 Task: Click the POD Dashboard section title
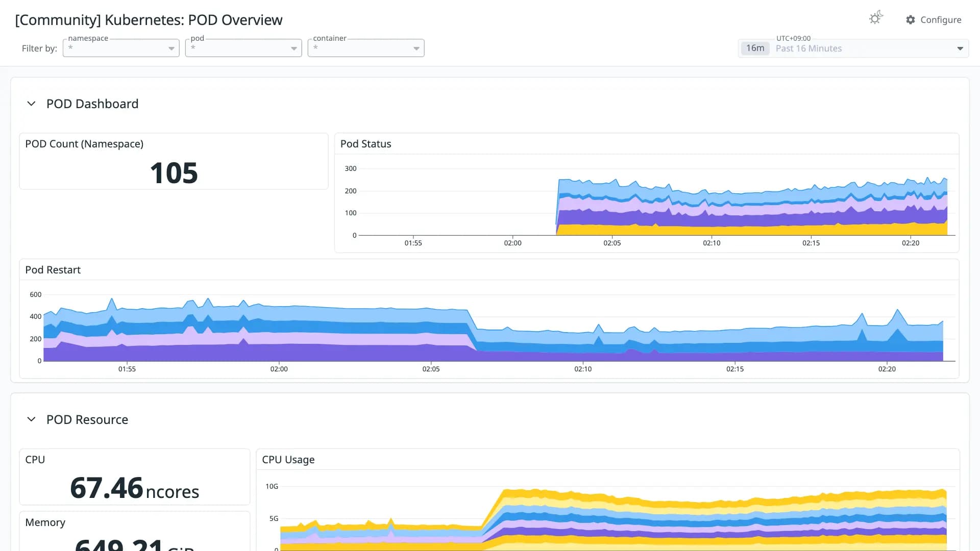pyautogui.click(x=92, y=104)
